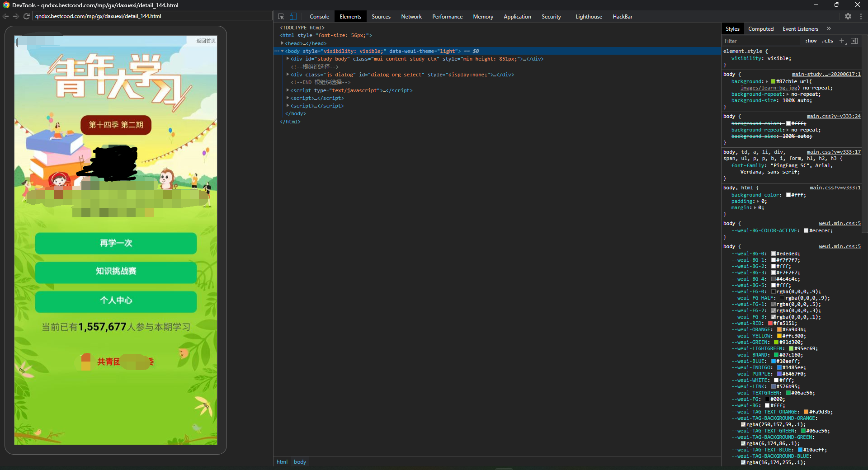The width and height of the screenshot is (868, 470).
Task: Open the HackBar tab
Action: tap(623, 17)
